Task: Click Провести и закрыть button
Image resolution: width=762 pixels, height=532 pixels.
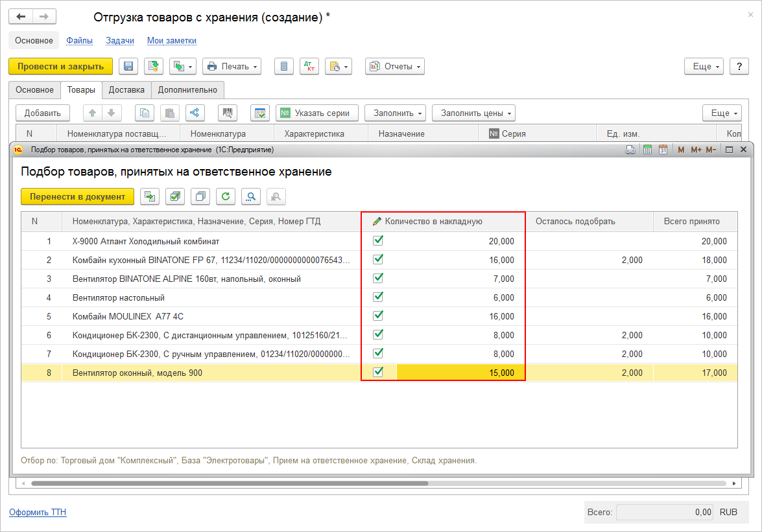Action: click(x=61, y=67)
